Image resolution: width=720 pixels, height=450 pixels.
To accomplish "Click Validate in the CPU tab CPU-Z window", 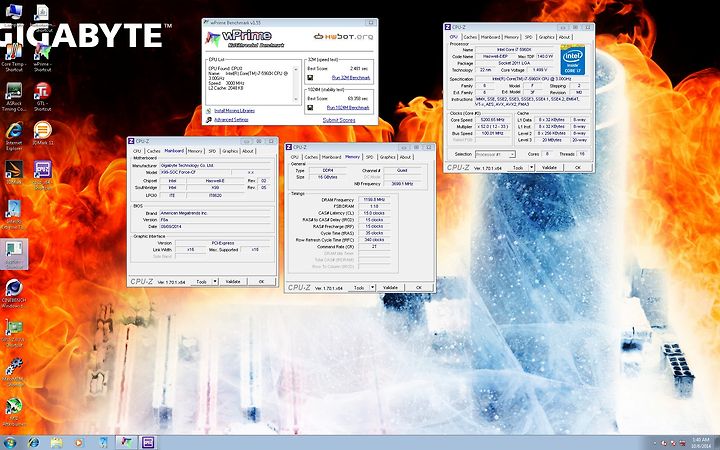I will pos(549,168).
